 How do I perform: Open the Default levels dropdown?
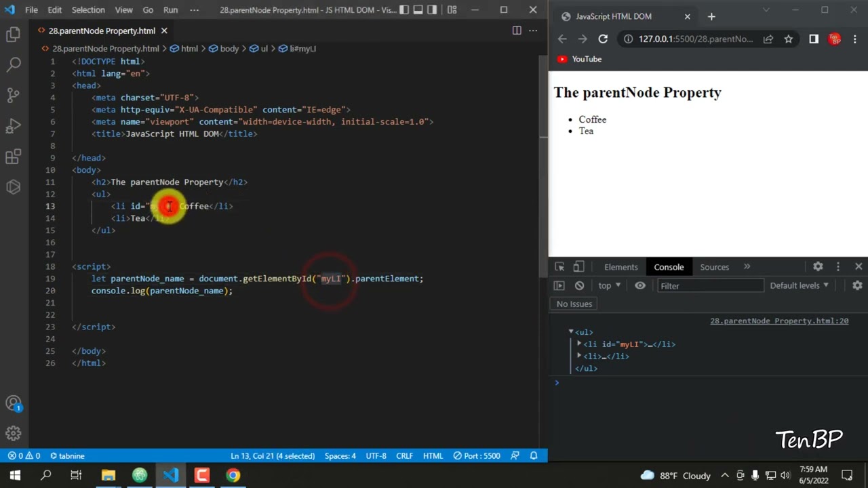tap(800, 286)
